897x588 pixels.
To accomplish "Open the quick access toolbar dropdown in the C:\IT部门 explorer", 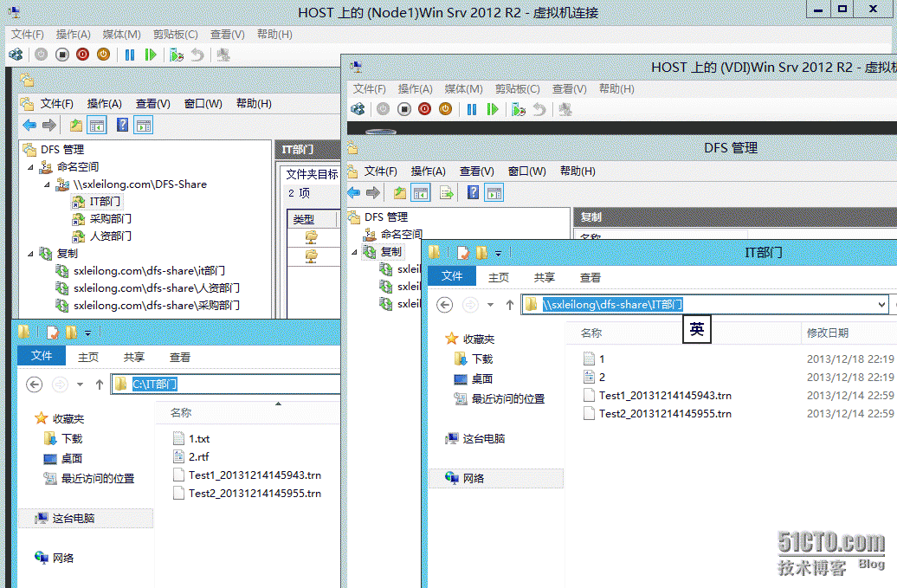I will coord(87,333).
